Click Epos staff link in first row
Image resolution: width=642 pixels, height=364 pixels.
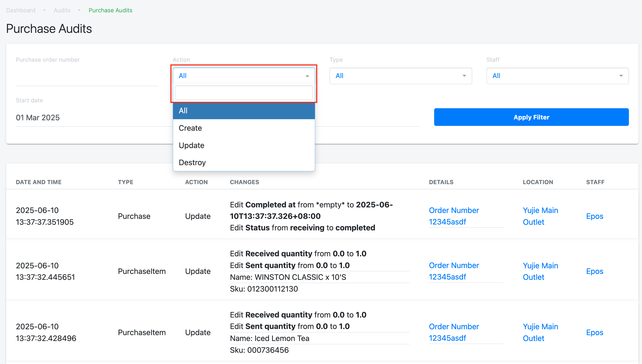tap(594, 216)
